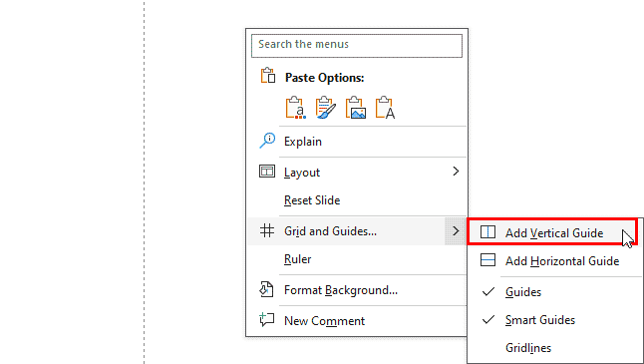This screenshot has width=644, height=364.
Task: Choose Paste as Picture option
Action: coord(355,108)
